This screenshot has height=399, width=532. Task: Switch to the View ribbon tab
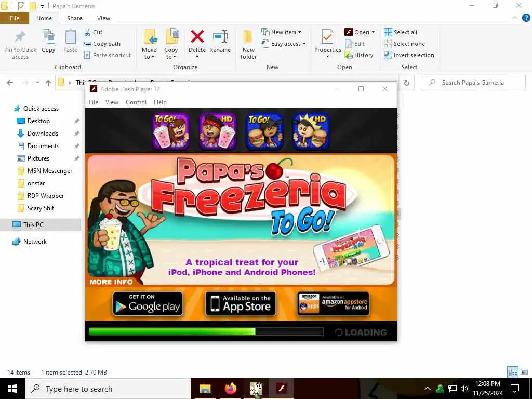[103, 18]
